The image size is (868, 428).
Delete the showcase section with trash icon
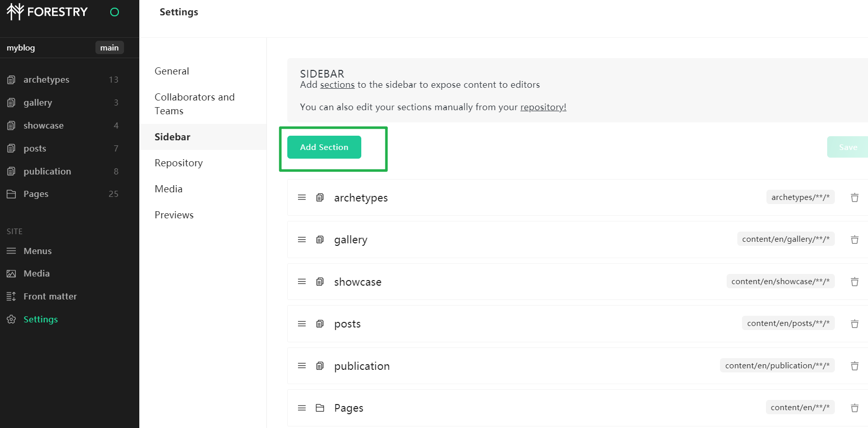click(855, 282)
